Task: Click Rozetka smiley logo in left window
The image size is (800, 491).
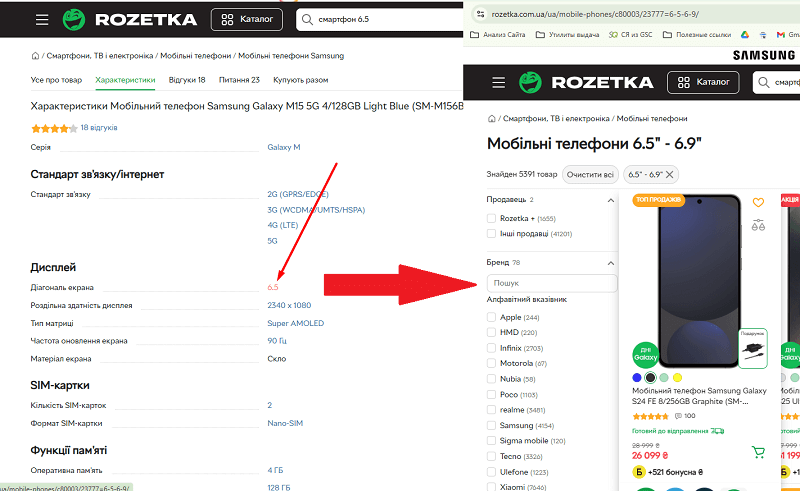Action: coord(74,20)
